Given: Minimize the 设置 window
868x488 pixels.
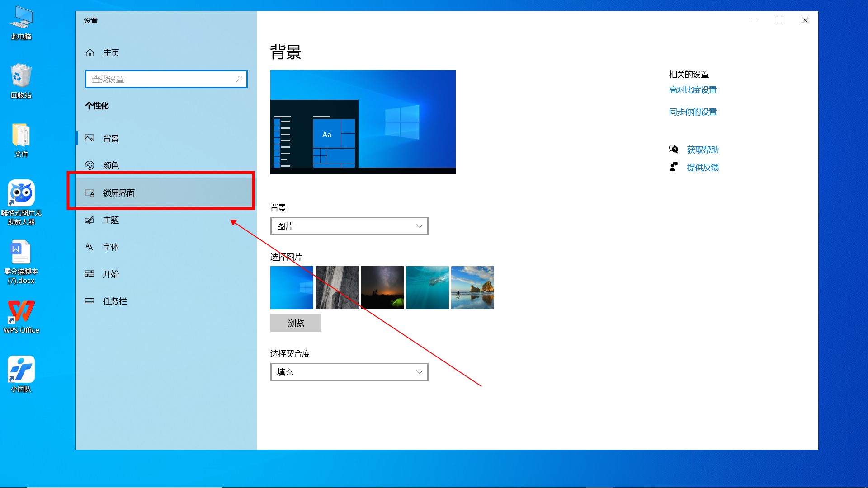Looking at the screenshot, I should coord(754,20).
